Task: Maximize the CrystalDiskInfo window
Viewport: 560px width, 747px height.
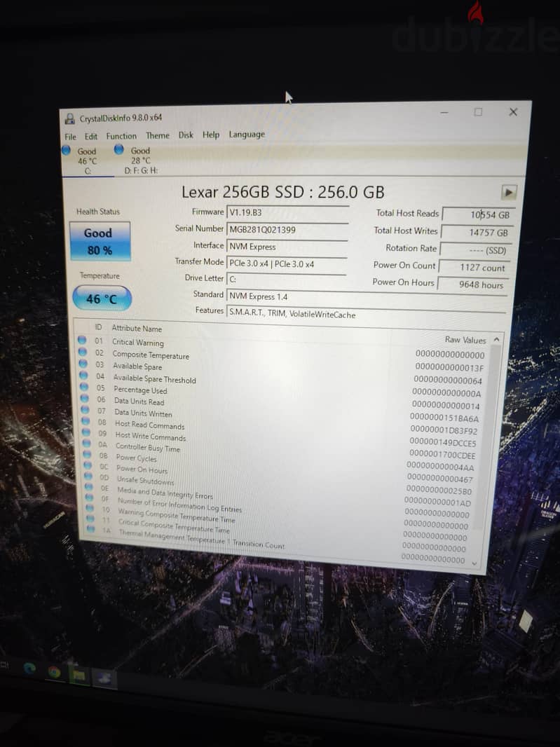Action: (478, 112)
